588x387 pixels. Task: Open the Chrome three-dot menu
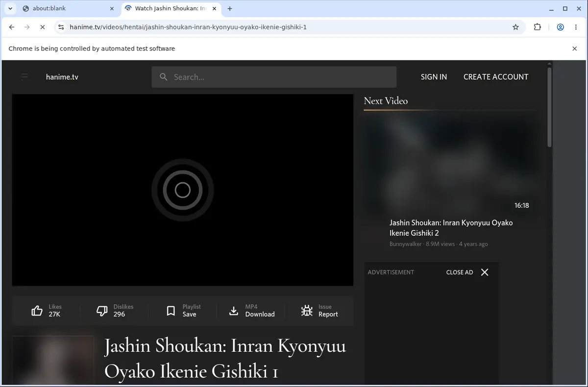(575, 27)
